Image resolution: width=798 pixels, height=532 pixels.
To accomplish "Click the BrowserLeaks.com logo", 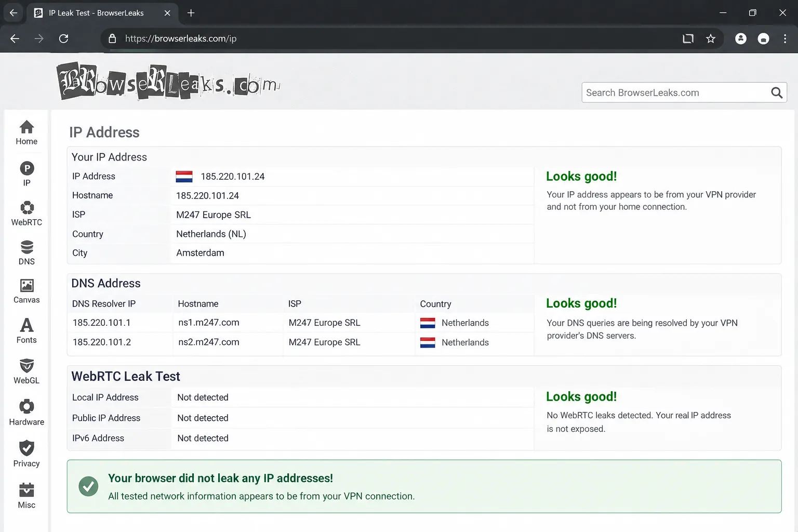I will pos(168,82).
